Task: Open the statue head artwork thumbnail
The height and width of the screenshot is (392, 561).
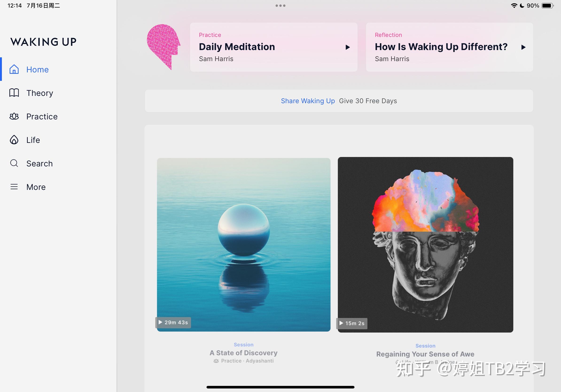Action: click(425, 245)
